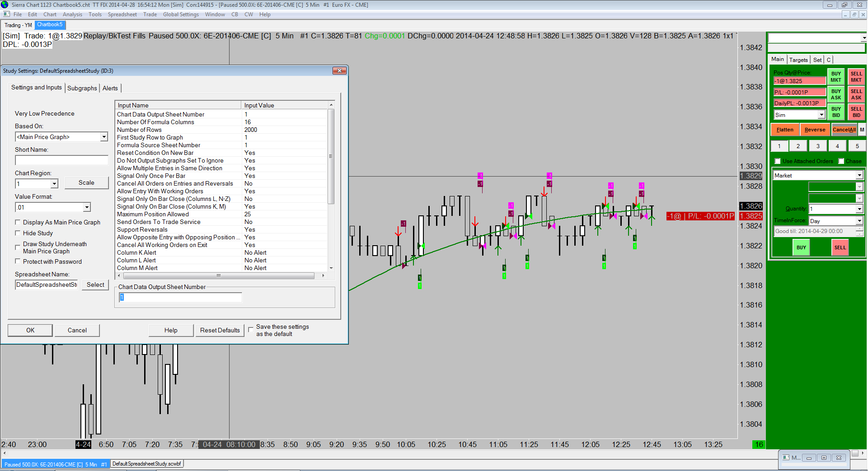Toggle the Chase checkbox
The width and height of the screenshot is (868, 471).
coord(841,161)
